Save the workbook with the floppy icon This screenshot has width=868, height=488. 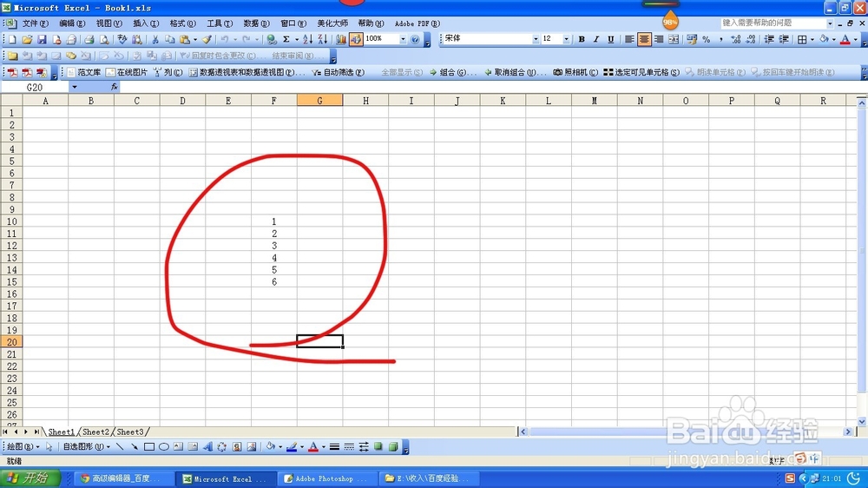click(x=42, y=39)
